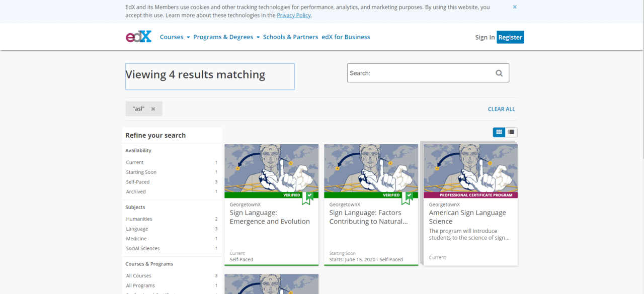Image resolution: width=644 pixels, height=294 pixels.
Task: Click verified ribbon on Factors Contributing card
Action: (x=407, y=198)
